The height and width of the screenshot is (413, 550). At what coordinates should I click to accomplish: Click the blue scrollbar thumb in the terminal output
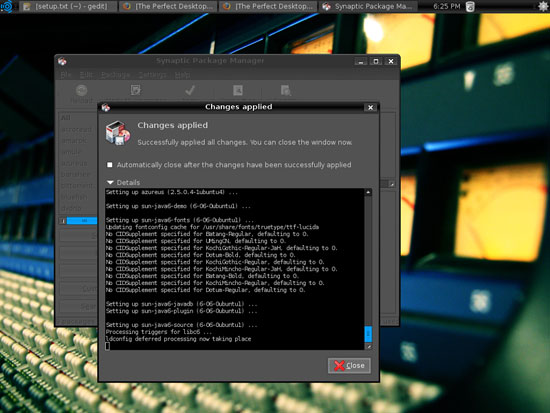tap(368, 334)
